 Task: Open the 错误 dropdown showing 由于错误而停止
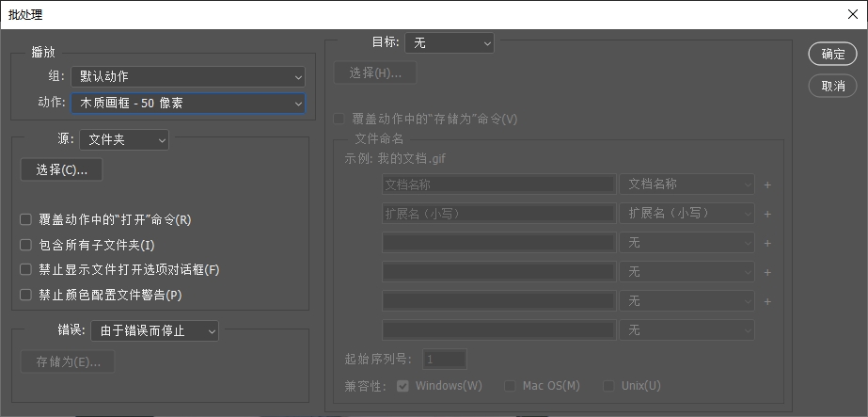pyautogui.click(x=154, y=330)
